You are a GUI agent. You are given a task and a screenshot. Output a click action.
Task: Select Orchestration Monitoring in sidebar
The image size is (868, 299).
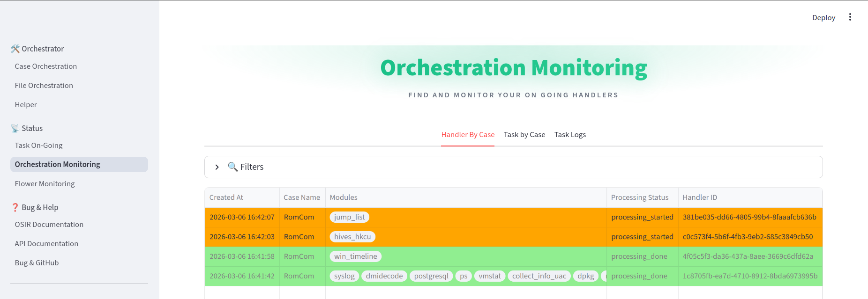79,164
